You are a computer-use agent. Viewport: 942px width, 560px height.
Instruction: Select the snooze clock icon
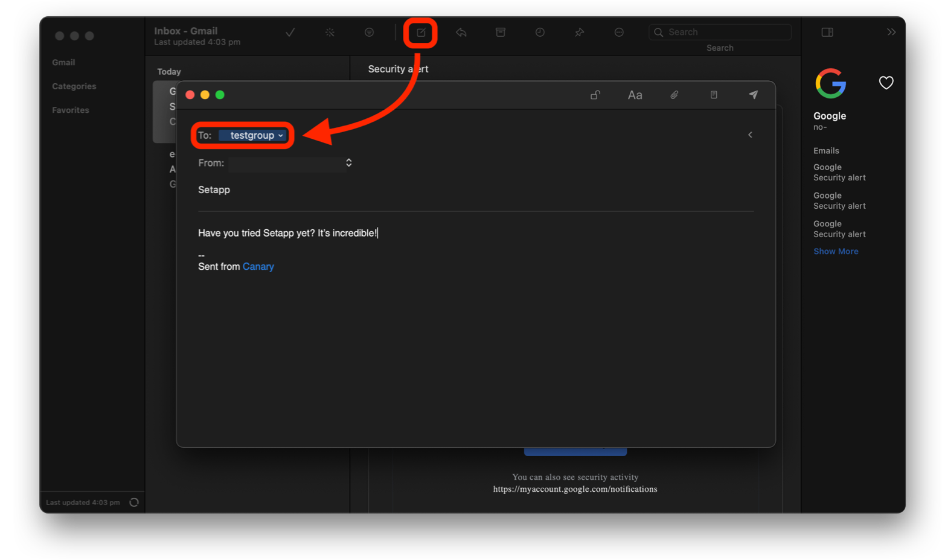pos(539,32)
